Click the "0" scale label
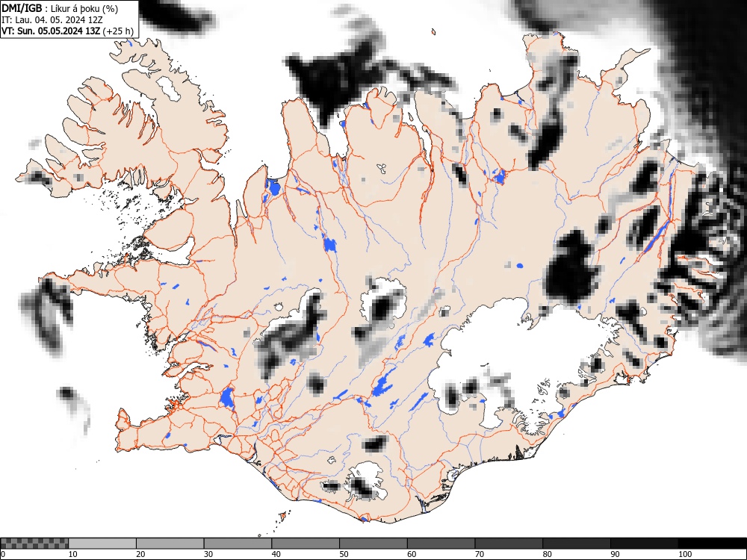 click(3, 554)
